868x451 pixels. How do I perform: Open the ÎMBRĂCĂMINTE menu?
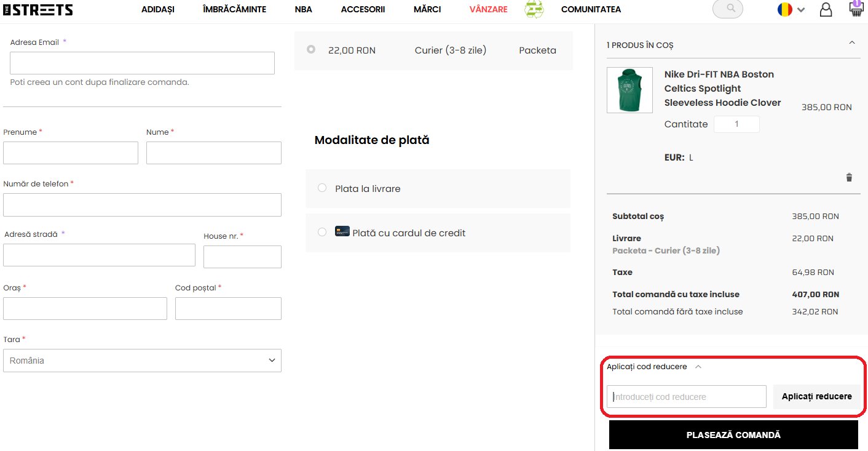pos(234,10)
